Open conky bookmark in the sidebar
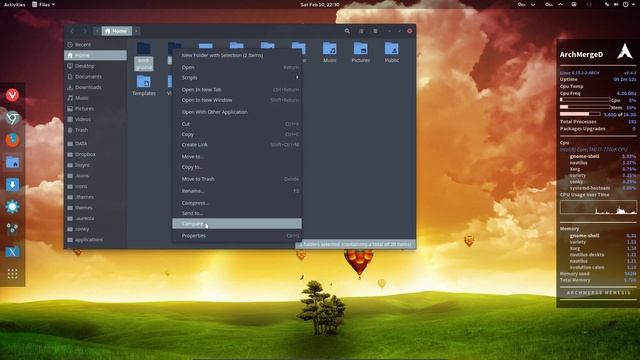640x360 pixels. click(96, 229)
